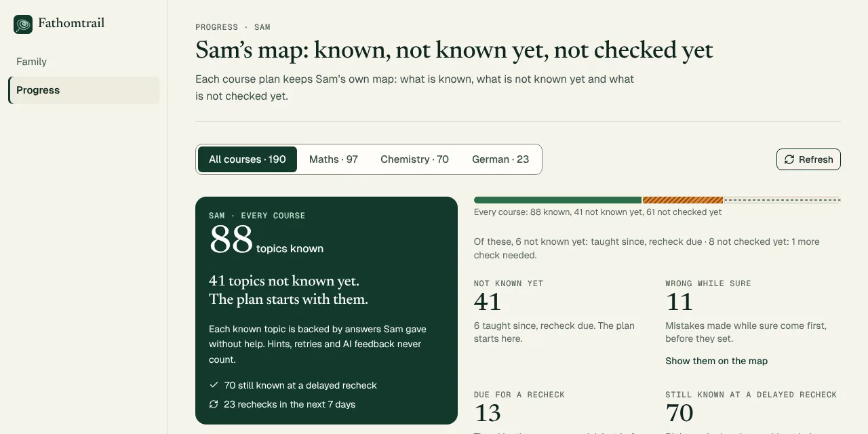This screenshot has width=868, height=434.
Task: Click the Fathomtrail logo icon
Action: (x=23, y=25)
